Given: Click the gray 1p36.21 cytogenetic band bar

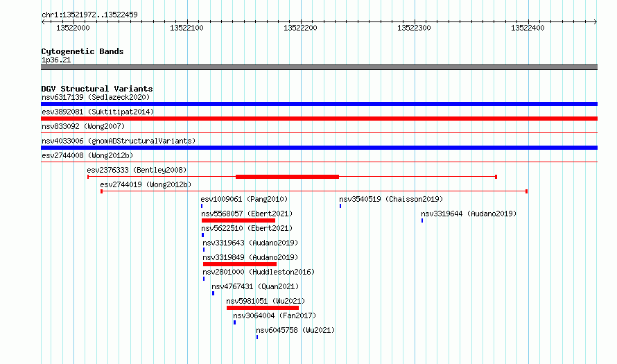Looking at the screenshot, I should pyautogui.click(x=319, y=67).
